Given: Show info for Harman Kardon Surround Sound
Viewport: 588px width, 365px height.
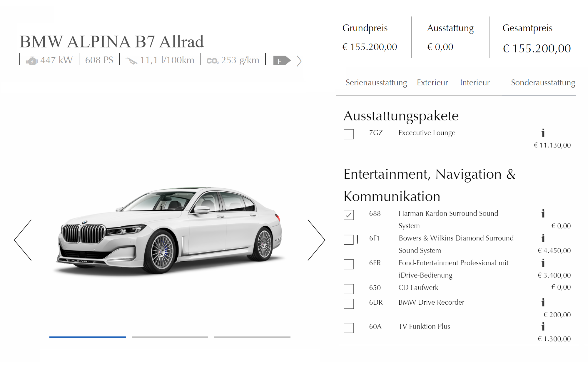Looking at the screenshot, I should point(543,213).
